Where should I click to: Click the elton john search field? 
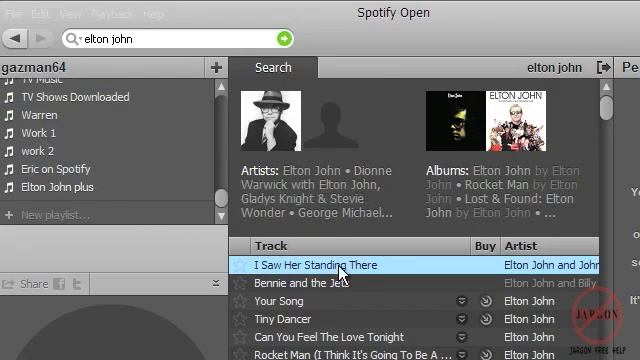178,39
